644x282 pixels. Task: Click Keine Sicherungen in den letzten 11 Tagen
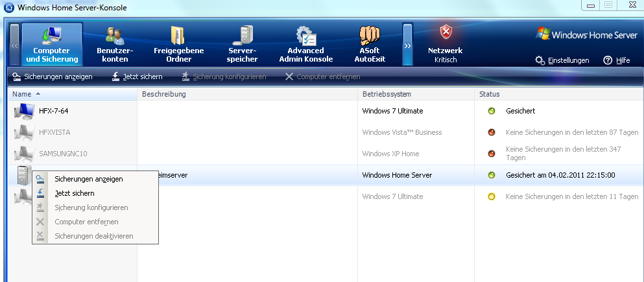pyautogui.click(x=572, y=196)
